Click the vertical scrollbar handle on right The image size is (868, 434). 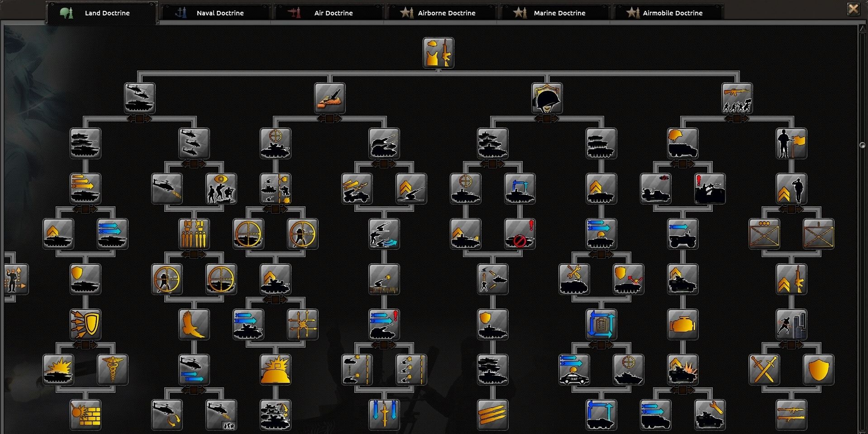862,145
